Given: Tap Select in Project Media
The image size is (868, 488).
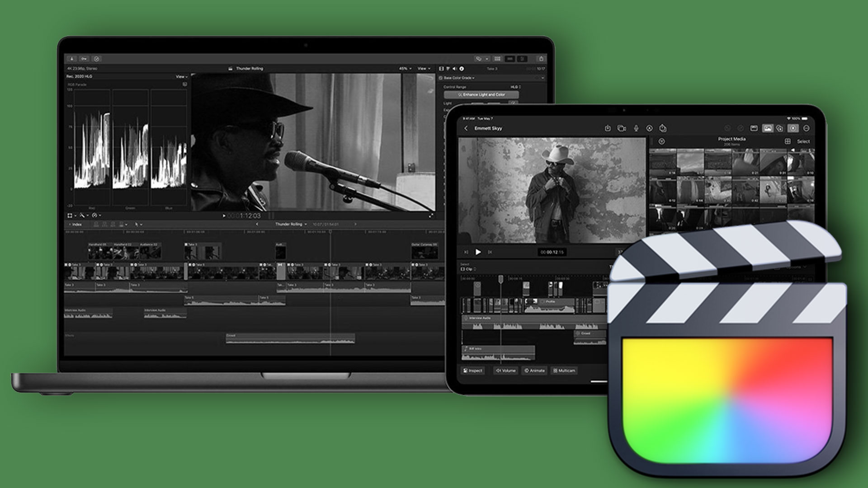Looking at the screenshot, I should pyautogui.click(x=803, y=141).
